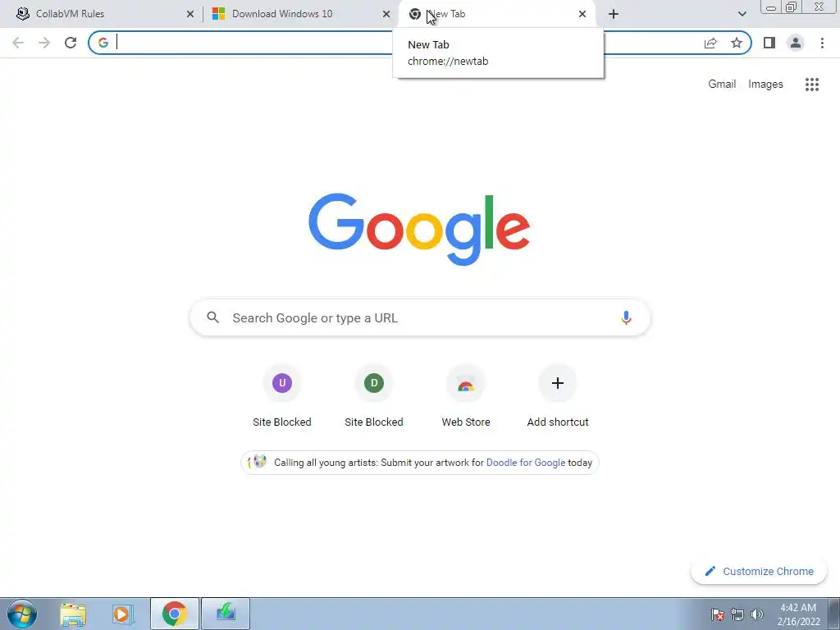This screenshot has height=630, width=840.
Task: Go back with the back arrow
Action: [18, 43]
